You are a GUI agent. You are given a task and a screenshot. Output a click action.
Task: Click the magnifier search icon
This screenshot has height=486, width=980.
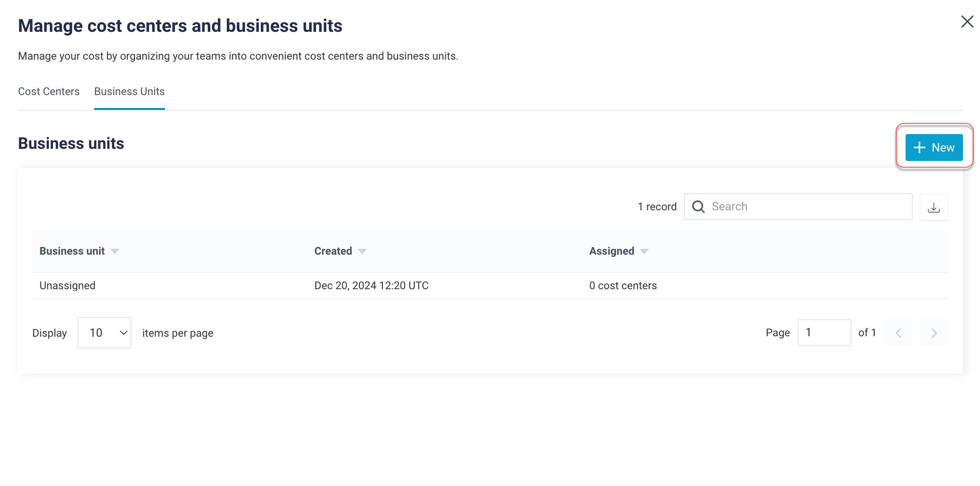pos(698,207)
